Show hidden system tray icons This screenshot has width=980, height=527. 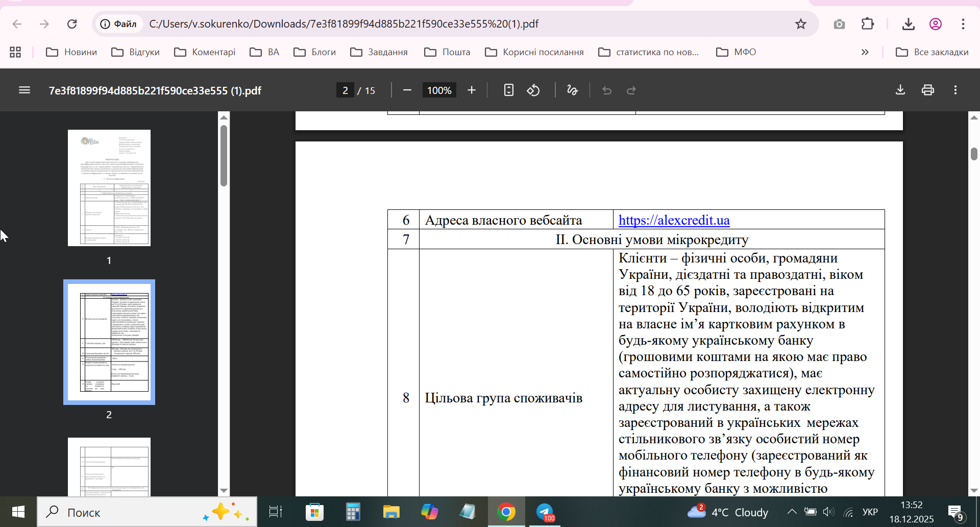click(792, 512)
